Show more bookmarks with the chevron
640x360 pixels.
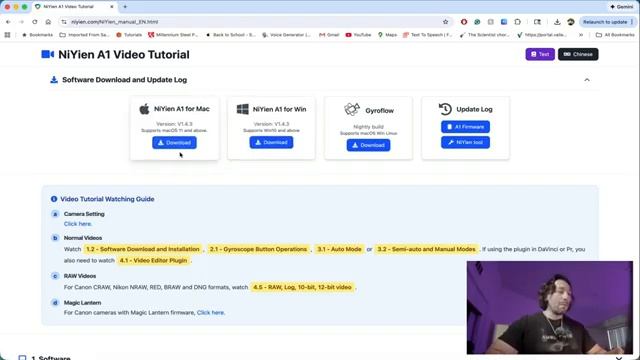[581, 35]
